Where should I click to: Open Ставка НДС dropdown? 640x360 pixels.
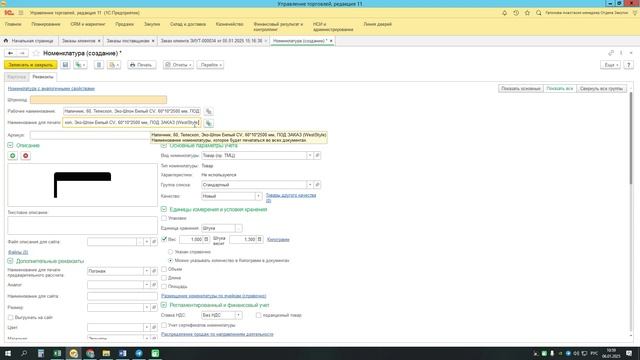(238, 315)
